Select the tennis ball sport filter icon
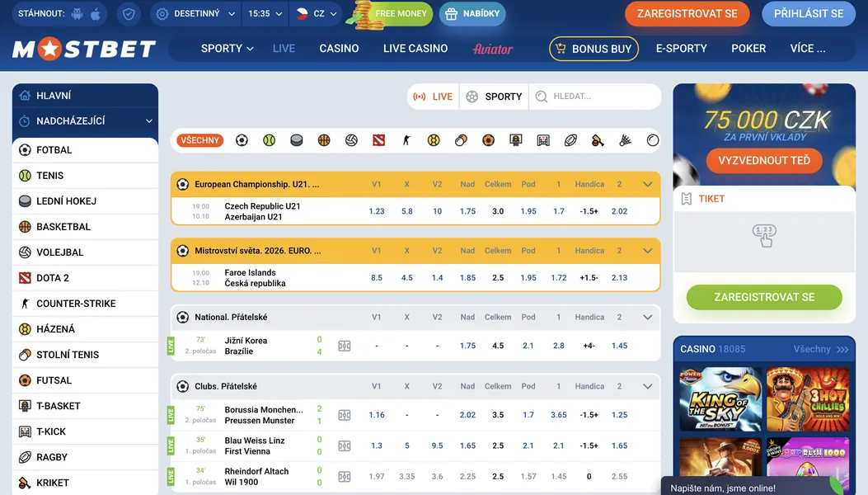868x495 pixels. tap(268, 140)
